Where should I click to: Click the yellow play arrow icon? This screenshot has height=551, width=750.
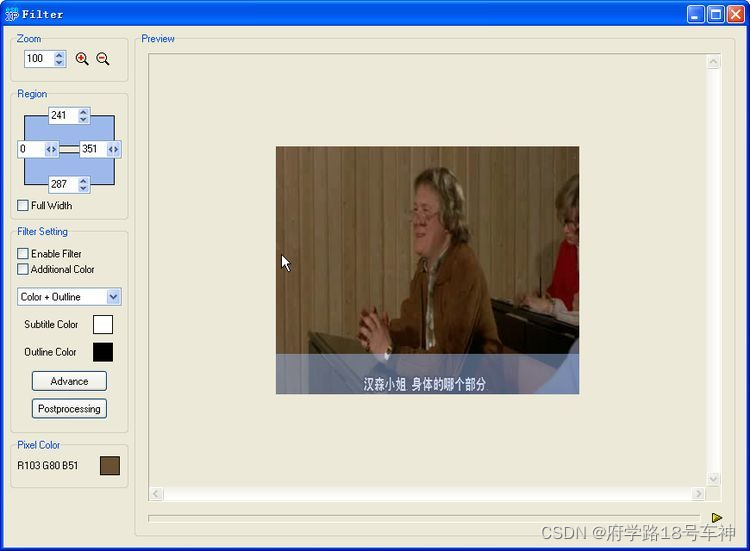pos(717,518)
